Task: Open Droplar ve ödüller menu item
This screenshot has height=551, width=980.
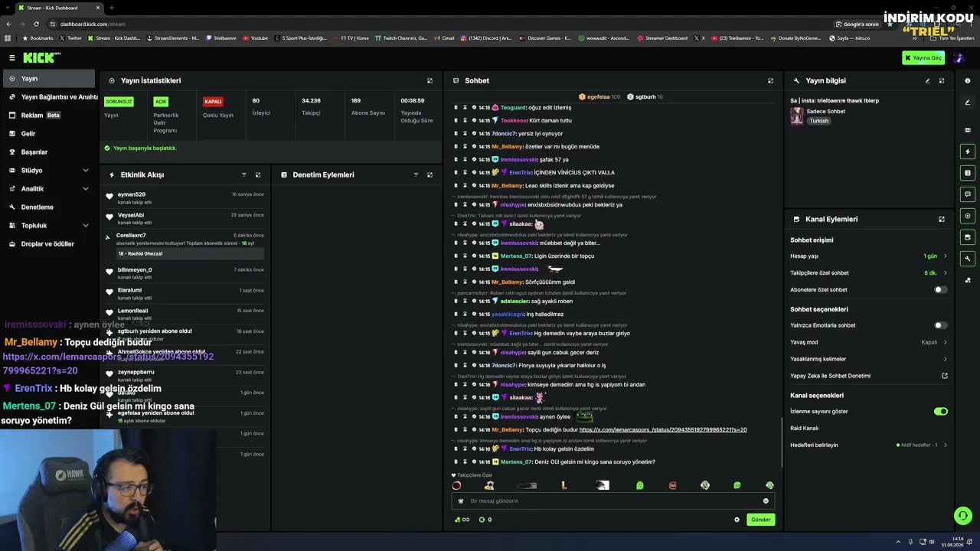Action: [x=49, y=244]
